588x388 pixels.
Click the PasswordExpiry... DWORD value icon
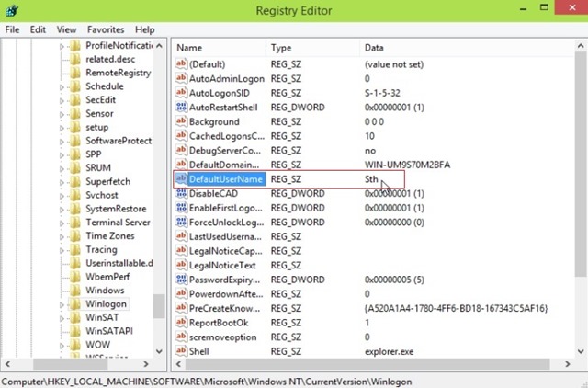click(x=181, y=280)
